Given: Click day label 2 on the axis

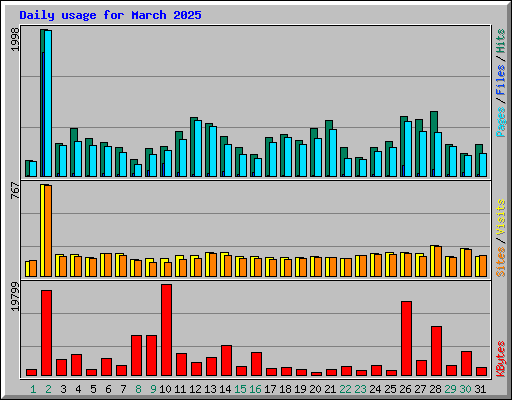Looking at the screenshot, I should (48, 389).
